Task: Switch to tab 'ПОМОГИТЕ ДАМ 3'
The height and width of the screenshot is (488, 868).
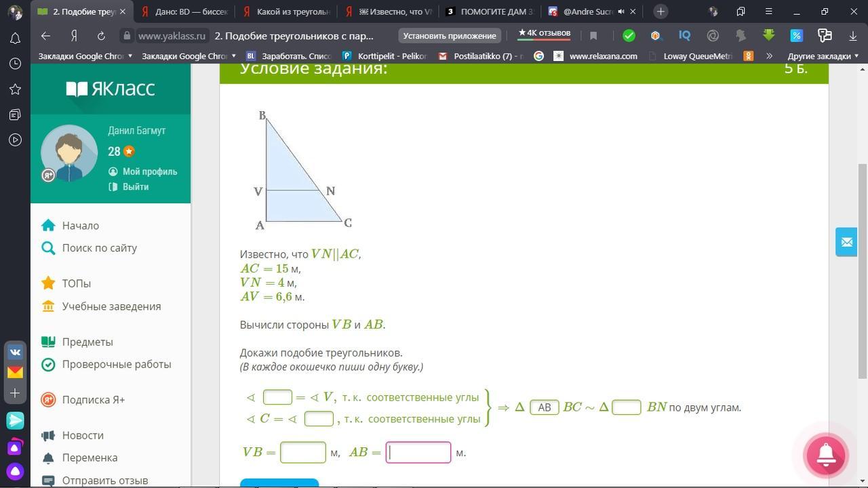Action: point(490,12)
